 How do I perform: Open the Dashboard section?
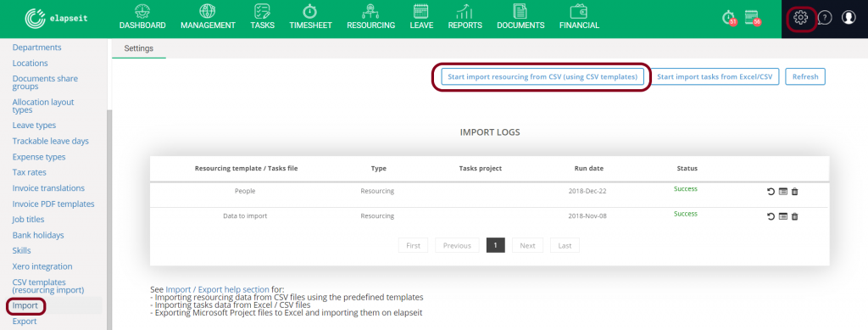(142, 17)
